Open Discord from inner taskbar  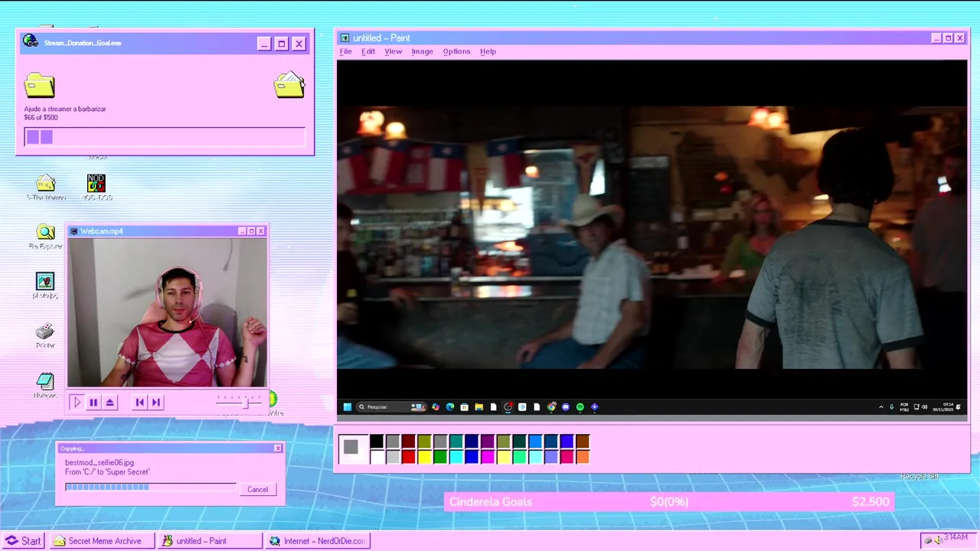tap(565, 407)
